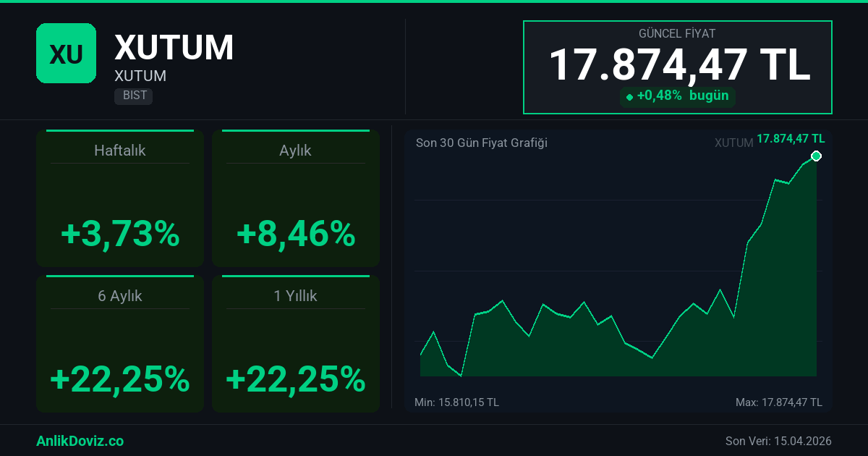
Task: Click the +8,46% monthly change value
Action: (295, 235)
